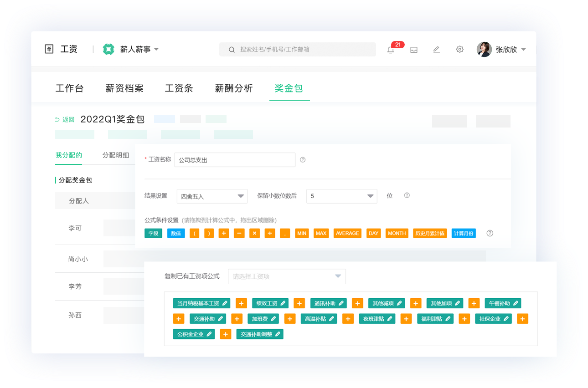Open the inbox tray icon
The width and height of the screenshot is (588, 388).
tap(414, 50)
